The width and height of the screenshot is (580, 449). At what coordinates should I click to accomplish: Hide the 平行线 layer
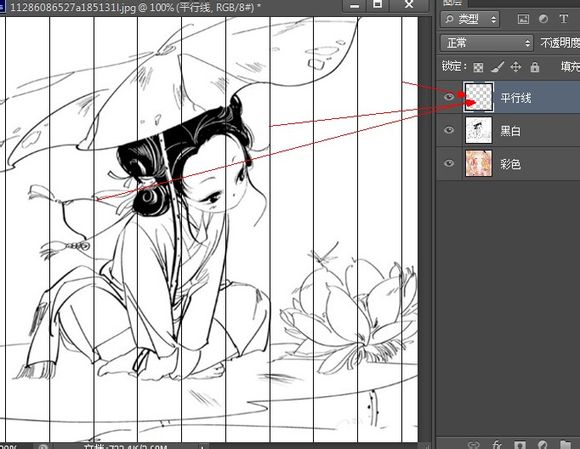click(x=449, y=97)
